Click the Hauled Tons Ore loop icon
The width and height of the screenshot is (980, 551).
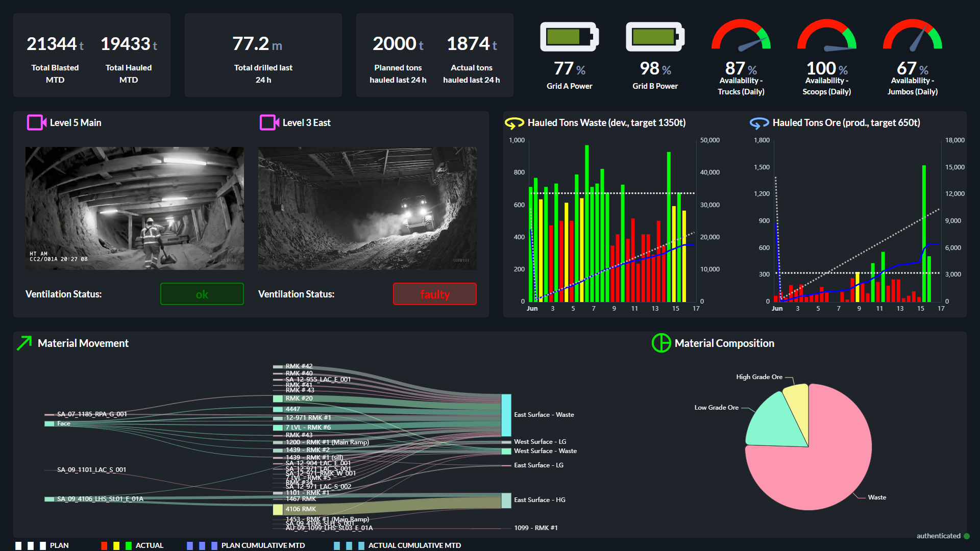(759, 123)
